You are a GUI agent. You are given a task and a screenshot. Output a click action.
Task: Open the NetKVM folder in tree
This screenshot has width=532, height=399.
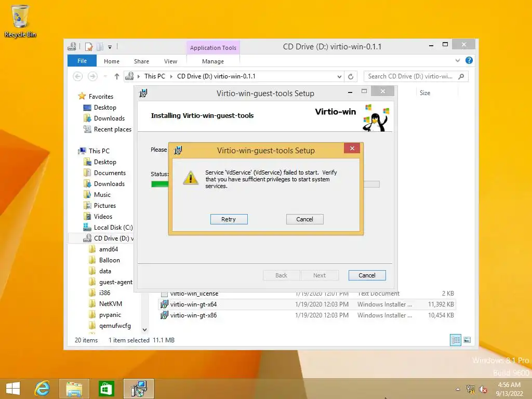pos(110,303)
